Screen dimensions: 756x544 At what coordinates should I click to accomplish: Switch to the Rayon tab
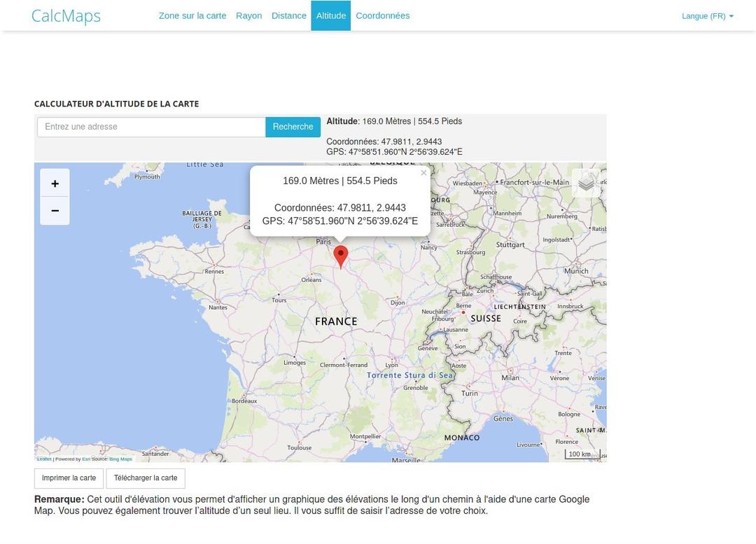click(248, 15)
